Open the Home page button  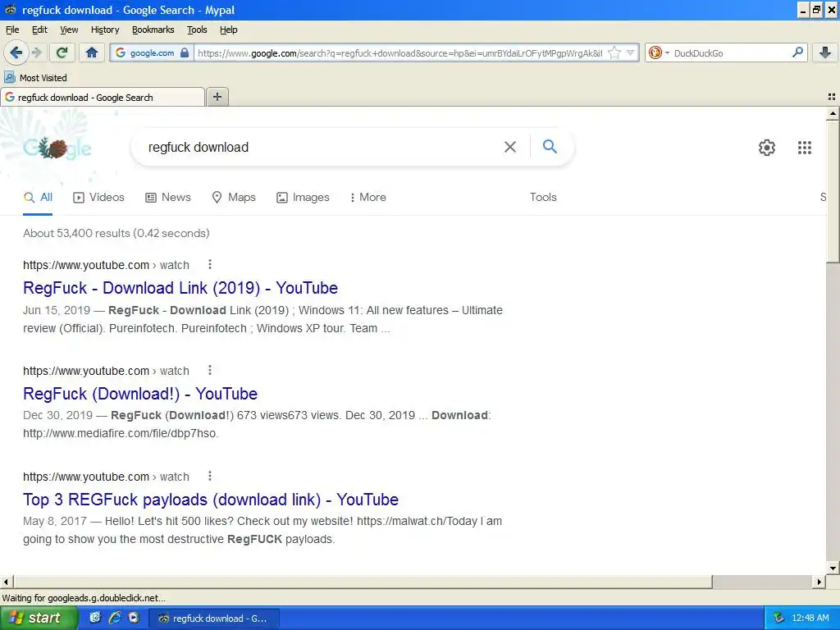tap(92, 52)
